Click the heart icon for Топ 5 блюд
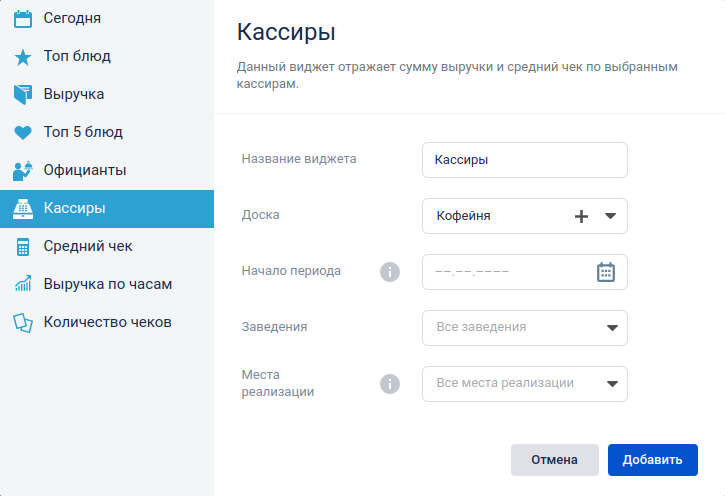Screen dimensions: 725x496 [23, 133]
